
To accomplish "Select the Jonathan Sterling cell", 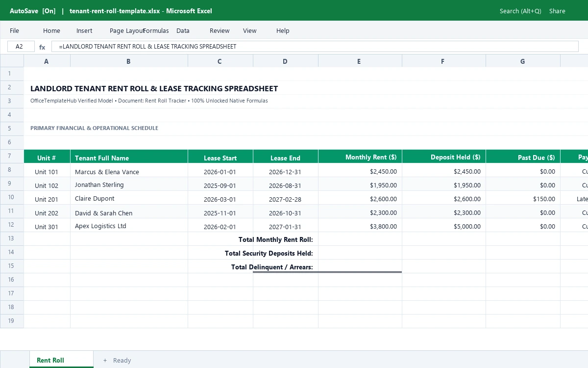I will coord(129,184).
